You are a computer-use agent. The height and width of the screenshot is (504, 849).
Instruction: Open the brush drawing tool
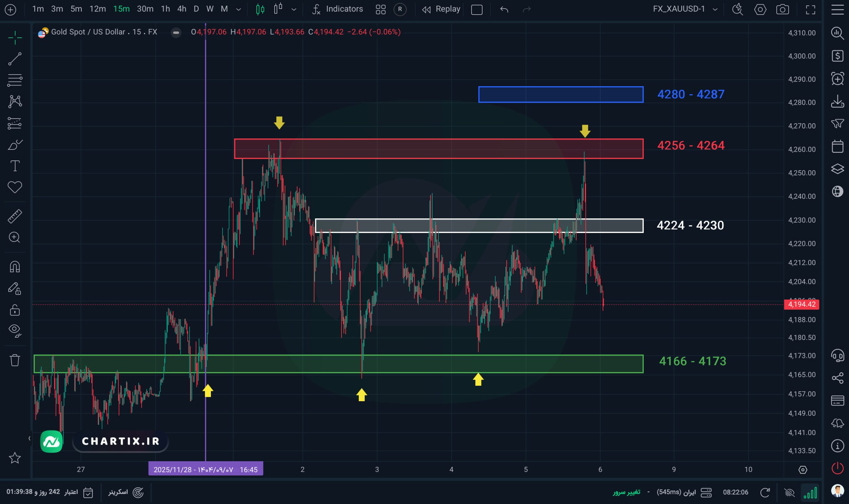tap(15, 145)
